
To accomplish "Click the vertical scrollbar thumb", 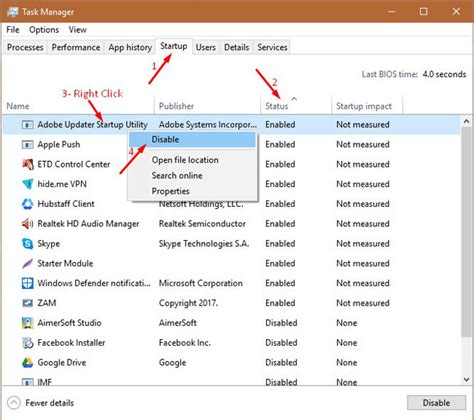I will [466, 232].
